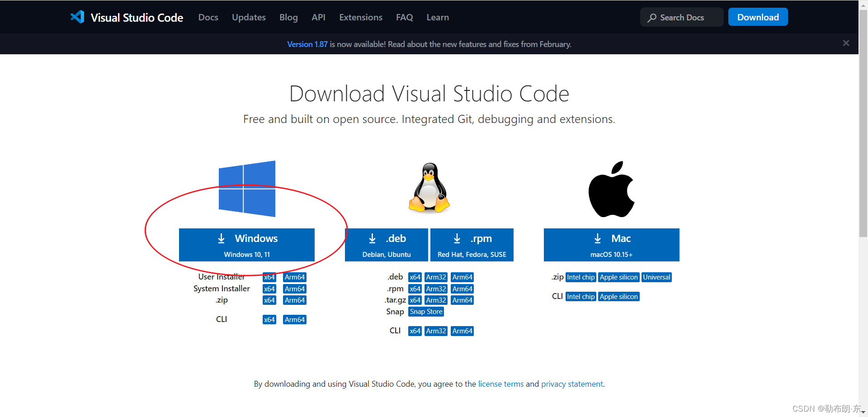Click the magnifier icon in Search Docs
This screenshot has width=868, height=417.
[652, 18]
